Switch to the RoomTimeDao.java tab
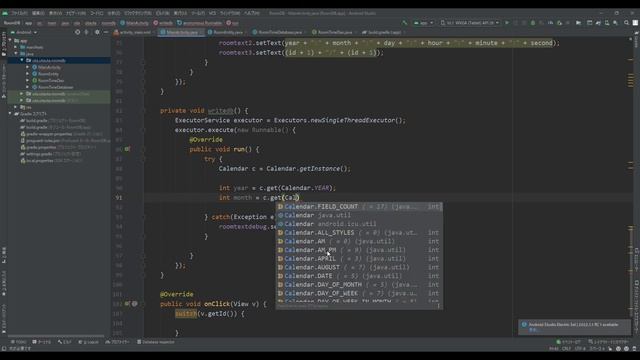This screenshot has height=360, width=640. pyautogui.click(x=333, y=32)
